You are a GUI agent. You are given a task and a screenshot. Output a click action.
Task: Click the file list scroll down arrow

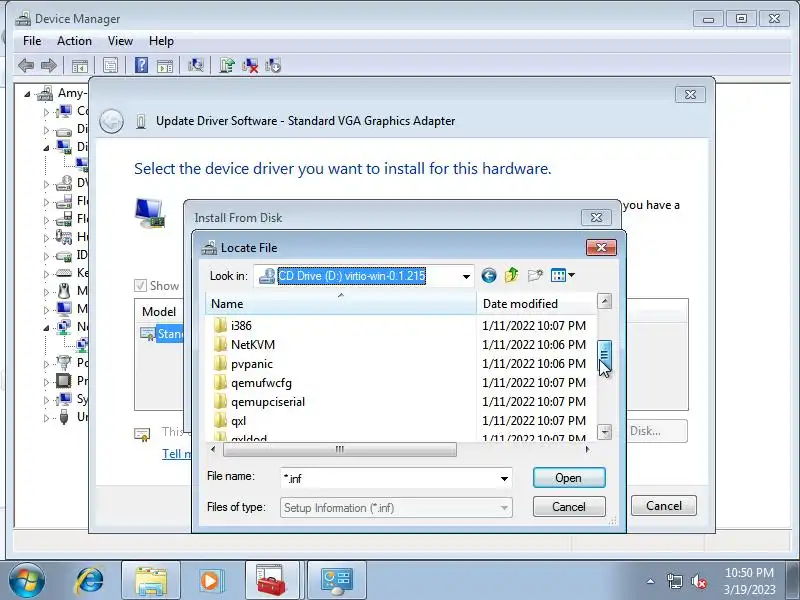coord(604,432)
